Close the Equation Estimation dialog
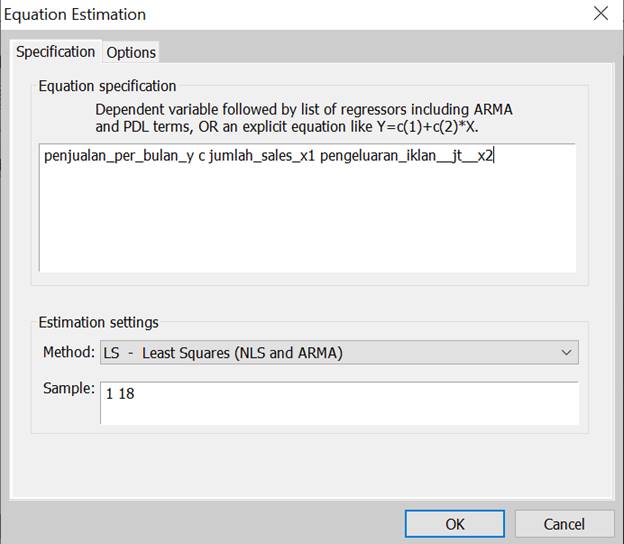Image resolution: width=624 pixels, height=544 pixels. [x=600, y=14]
